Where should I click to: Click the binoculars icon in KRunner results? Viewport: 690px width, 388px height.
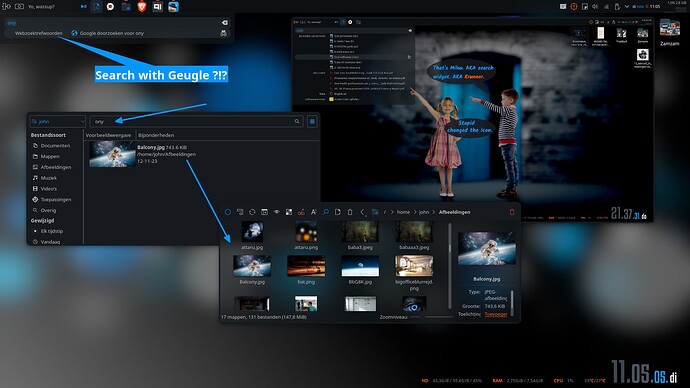(x=224, y=33)
